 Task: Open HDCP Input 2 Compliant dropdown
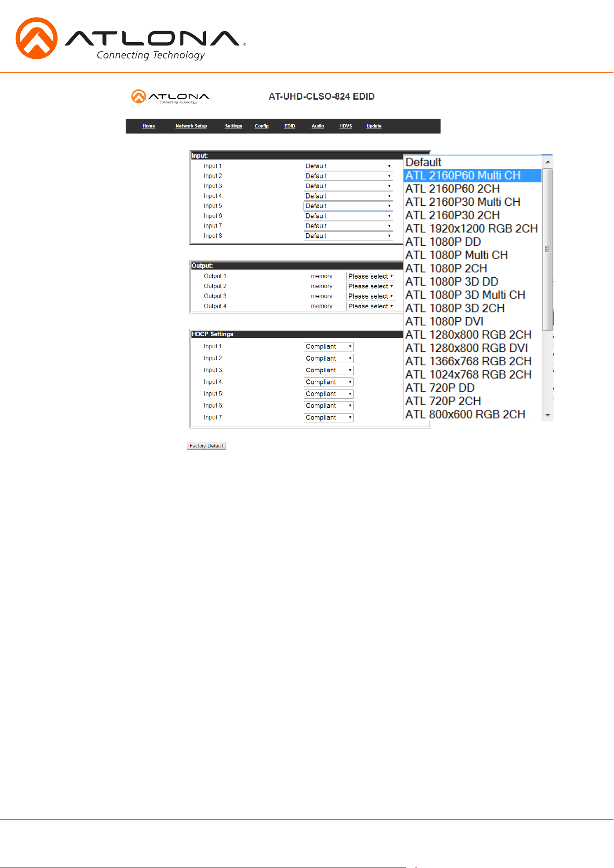click(x=329, y=358)
